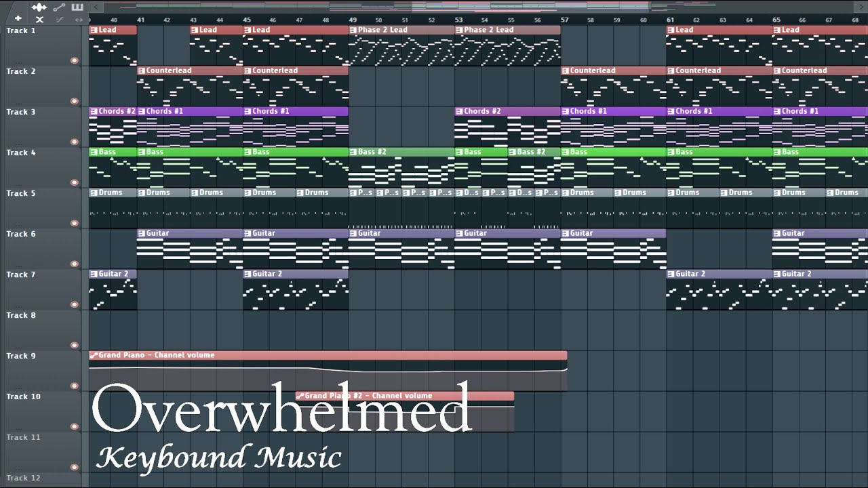This screenshot has height=488, width=868.
Task: Click the Track 10 label
Action: [x=23, y=396]
